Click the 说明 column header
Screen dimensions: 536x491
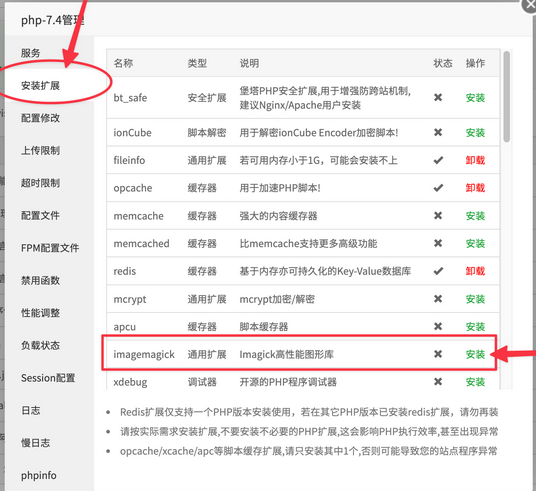(249, 63)
